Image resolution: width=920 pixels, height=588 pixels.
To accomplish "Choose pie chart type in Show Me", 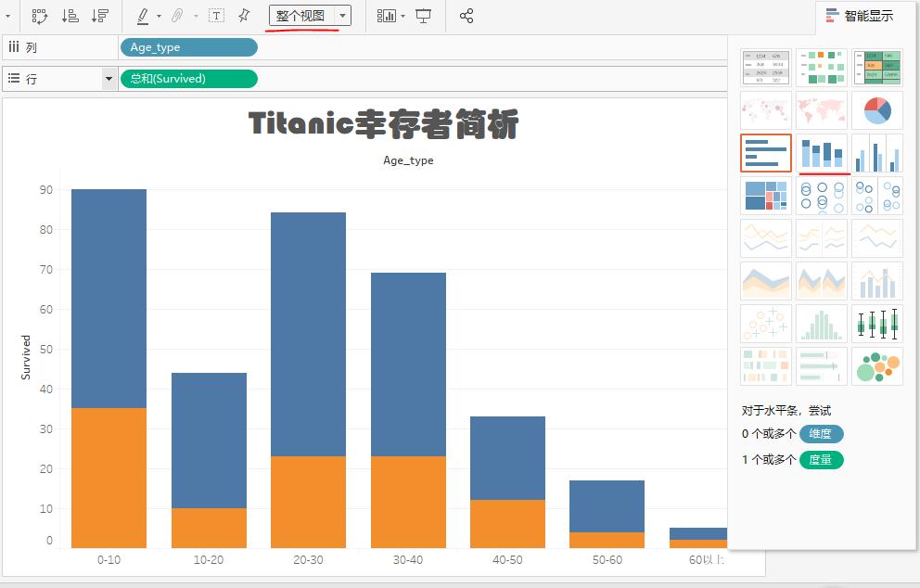I will pos(877,110).
